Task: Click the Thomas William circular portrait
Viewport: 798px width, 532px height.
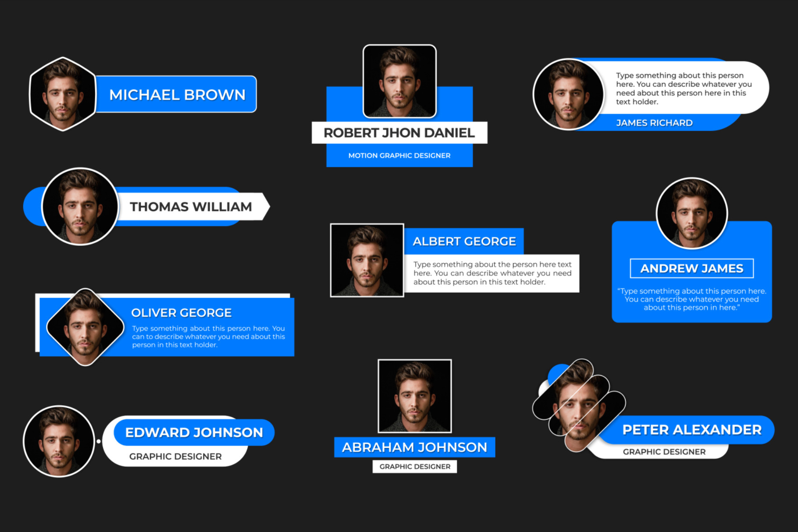Action: [80, 206]
